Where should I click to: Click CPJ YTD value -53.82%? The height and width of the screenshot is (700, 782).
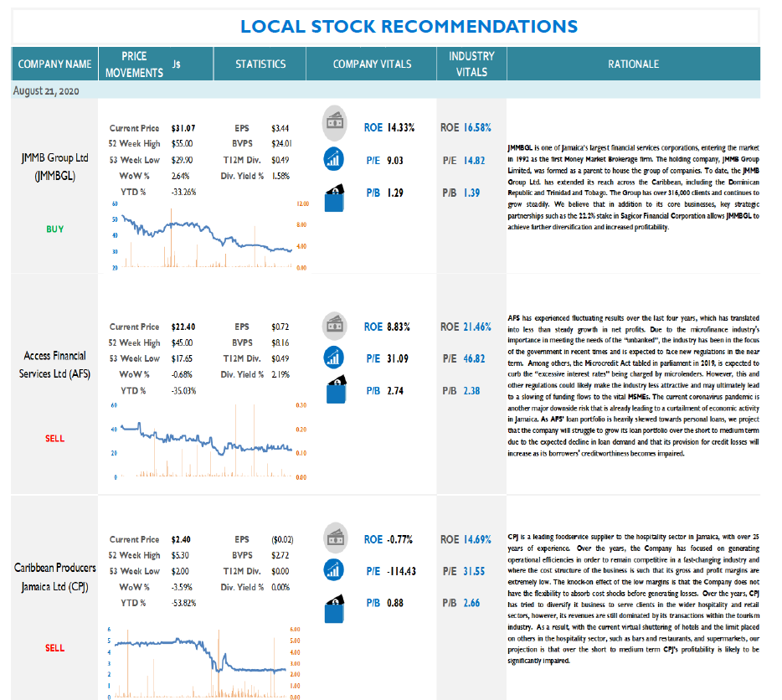183,603
